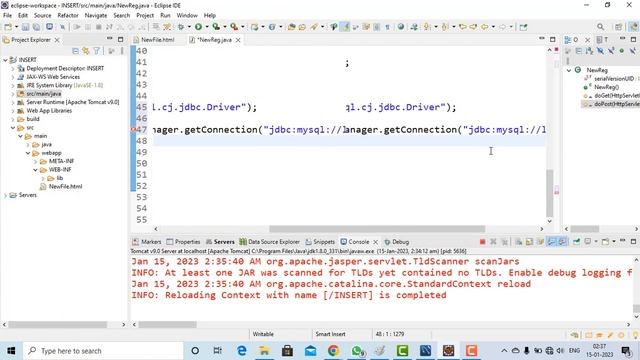The height and width of the screenshot is (360, 640).
Task: Toggle Hide Fields in the Outline toolbar
Action: [x=600, y=51]
